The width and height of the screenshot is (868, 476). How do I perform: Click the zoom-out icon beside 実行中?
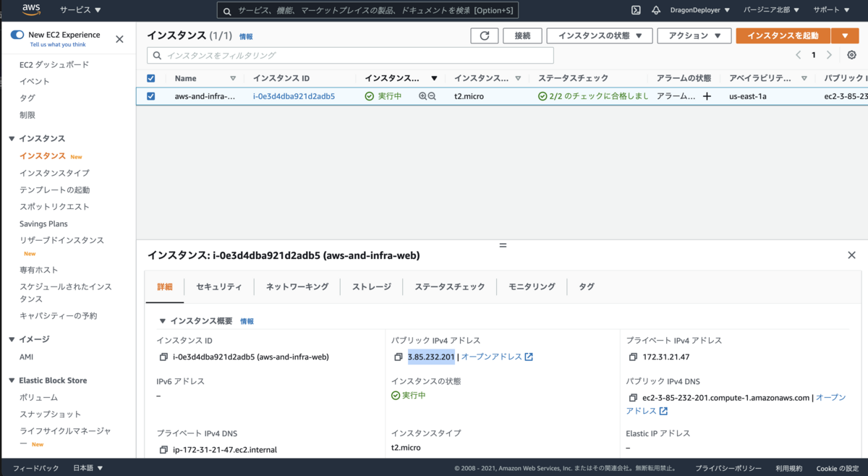point(432,96)
